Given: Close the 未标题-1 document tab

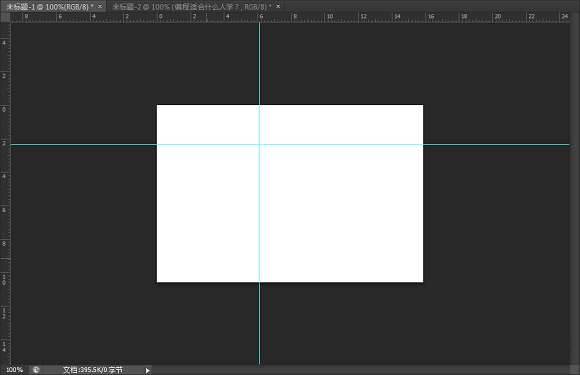Looking at the screenshot, I should pyautogui.click(x=100, y=6).
